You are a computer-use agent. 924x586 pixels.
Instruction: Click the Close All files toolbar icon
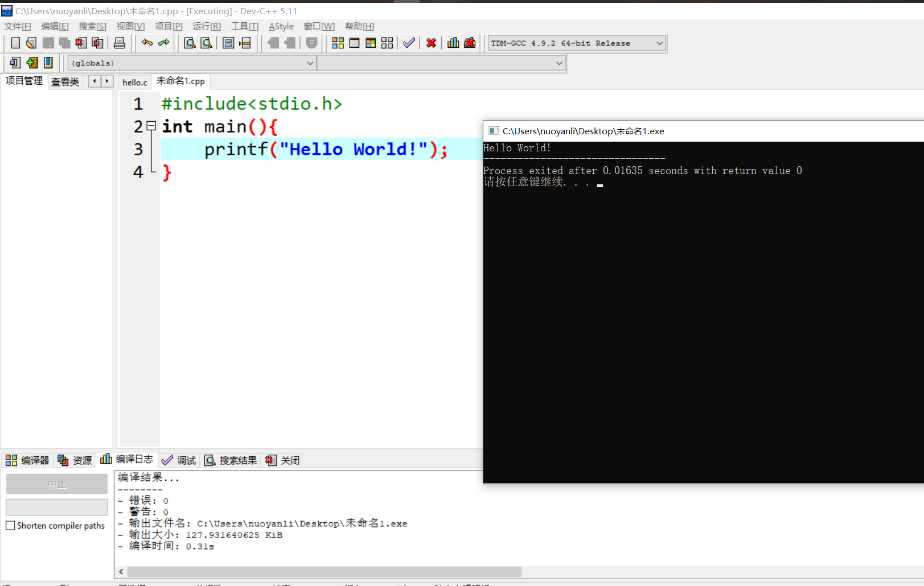(x=97, y=43)
